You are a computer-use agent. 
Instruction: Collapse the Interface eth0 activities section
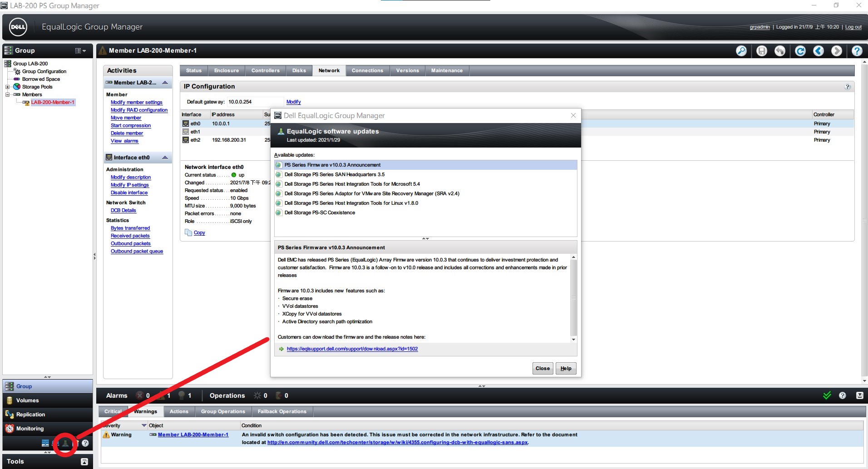tap(165, 158)
